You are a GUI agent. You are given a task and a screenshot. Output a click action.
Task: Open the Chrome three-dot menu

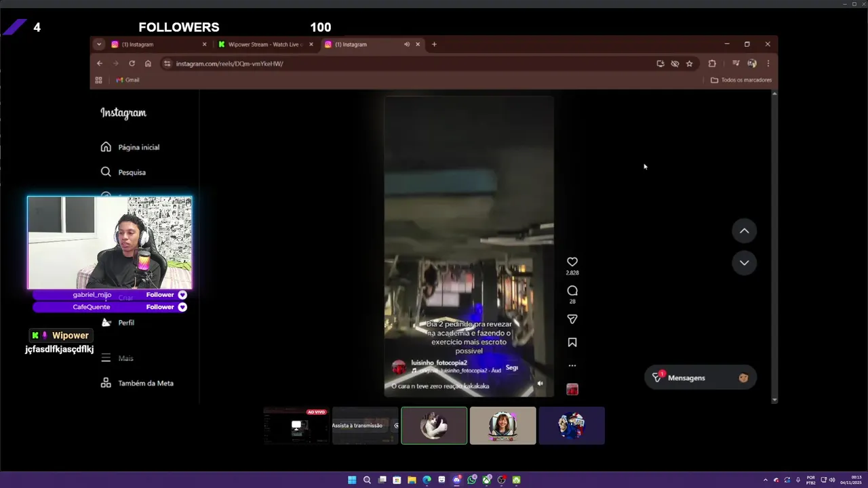tap(768, 63)
